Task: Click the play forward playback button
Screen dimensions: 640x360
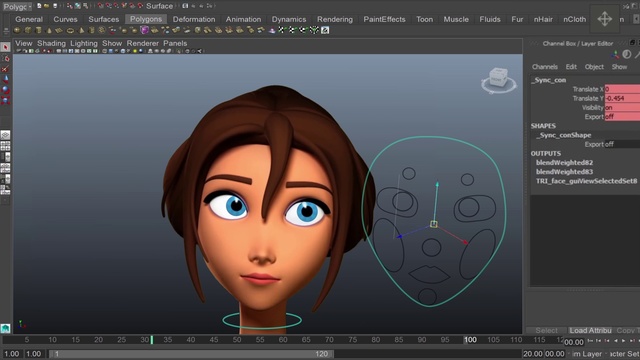Action: tap(623, 341)
